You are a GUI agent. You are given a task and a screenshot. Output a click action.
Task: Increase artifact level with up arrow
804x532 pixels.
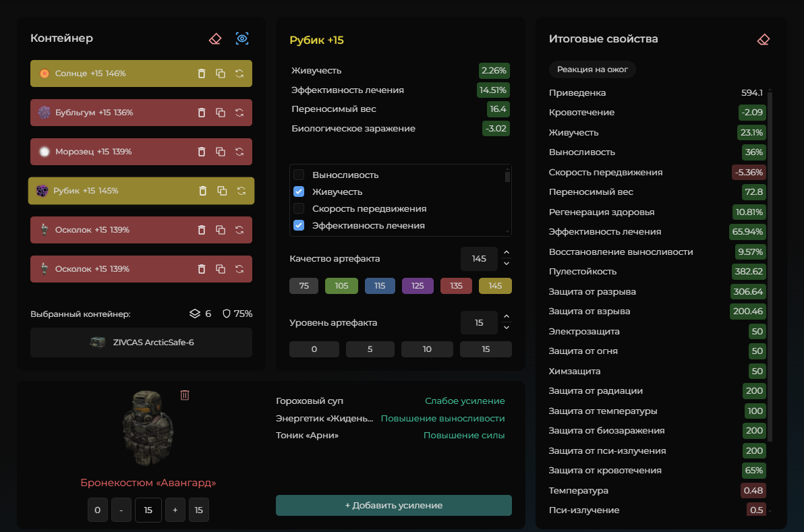(x=507, y=317)
